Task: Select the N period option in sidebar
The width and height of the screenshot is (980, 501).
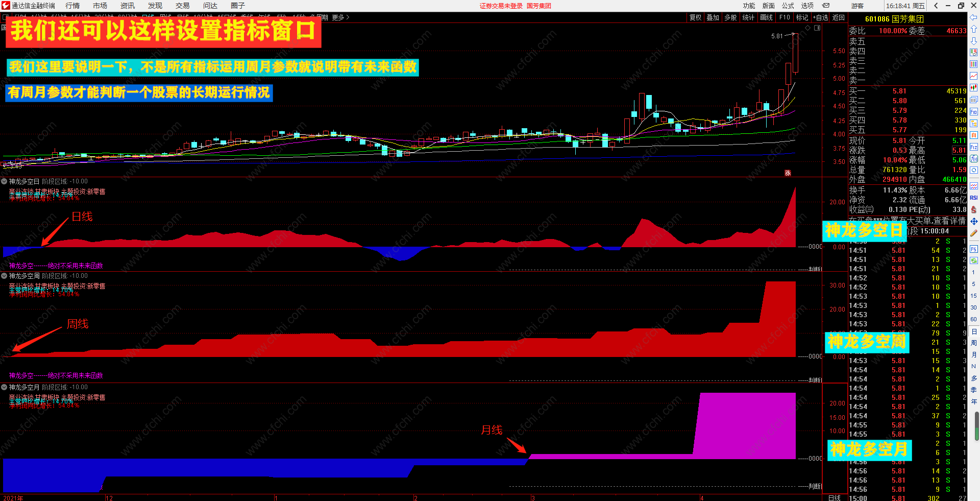Action: [973, 366]
